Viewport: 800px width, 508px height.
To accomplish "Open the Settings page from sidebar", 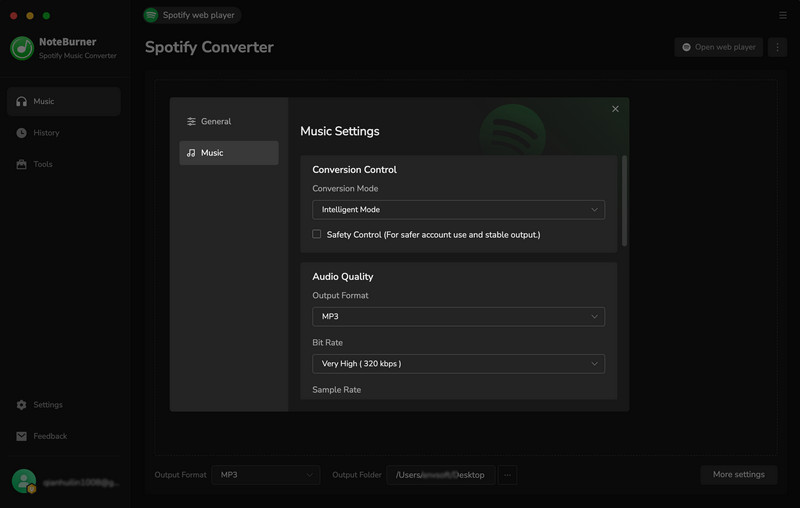I will click(x=64, y=405).
